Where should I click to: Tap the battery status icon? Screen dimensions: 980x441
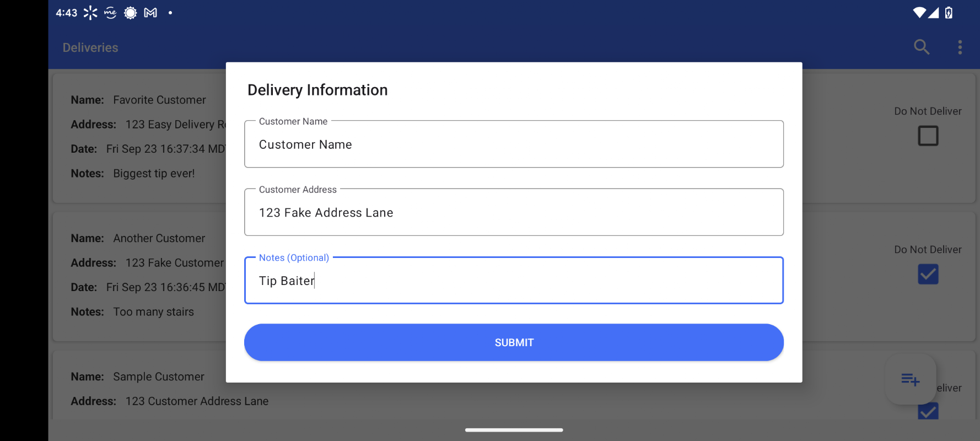click(949, 13)
